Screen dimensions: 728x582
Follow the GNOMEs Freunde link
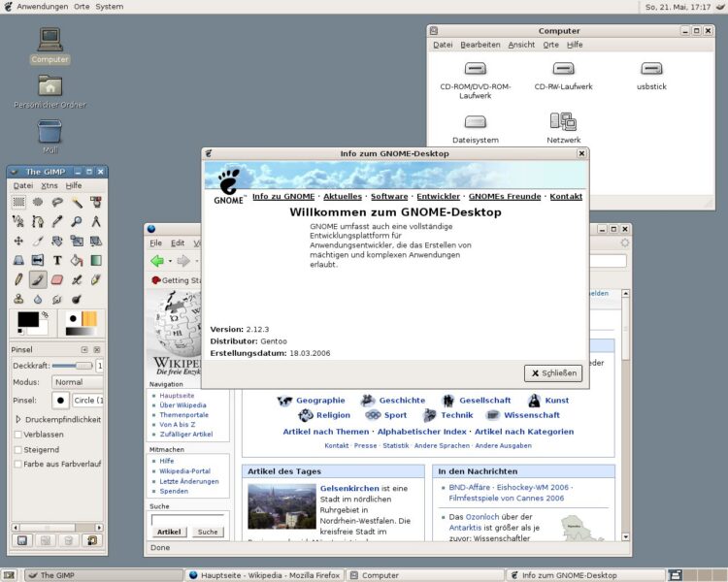(x=505, y=196)
